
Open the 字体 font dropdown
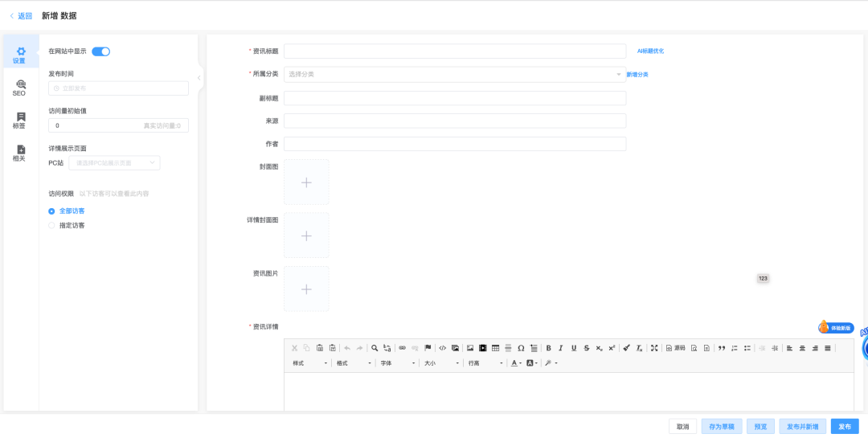398,363
